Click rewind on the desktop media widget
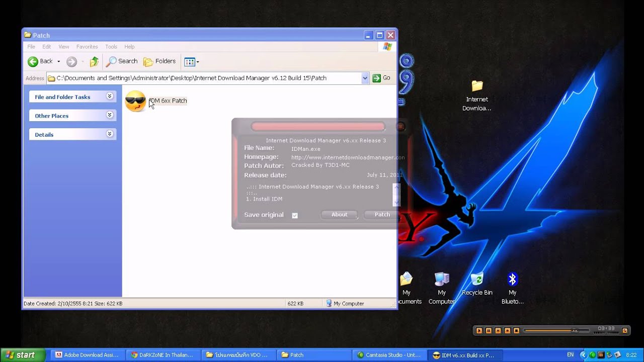Screen dimensions: 644x362 pyautogui.click(x=498, y=330)
